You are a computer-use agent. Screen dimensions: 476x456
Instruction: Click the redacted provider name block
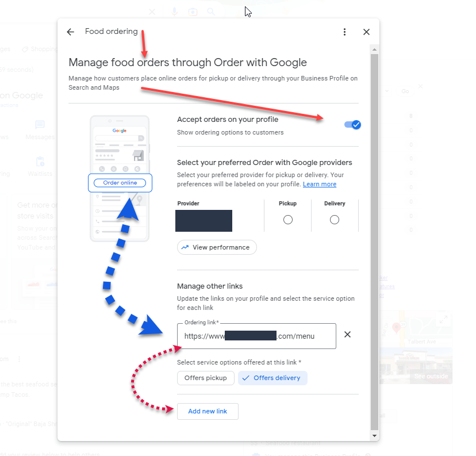click(x=204, y=221)
